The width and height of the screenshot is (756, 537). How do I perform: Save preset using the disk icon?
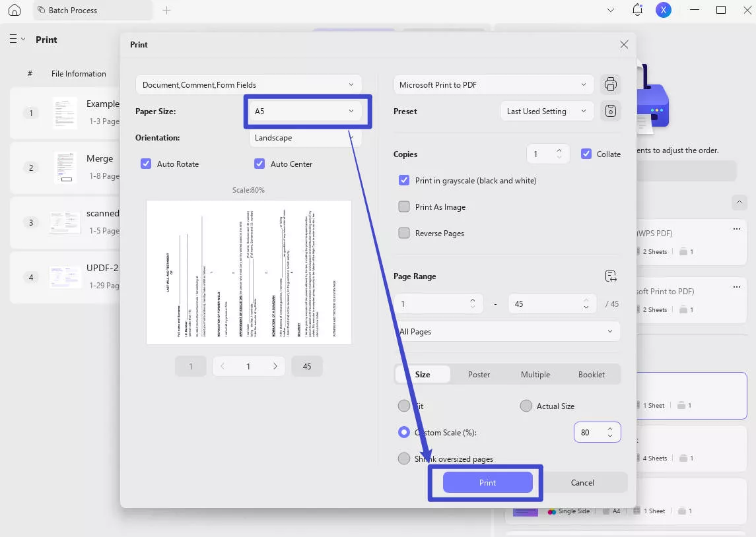(x=610, y=111)
